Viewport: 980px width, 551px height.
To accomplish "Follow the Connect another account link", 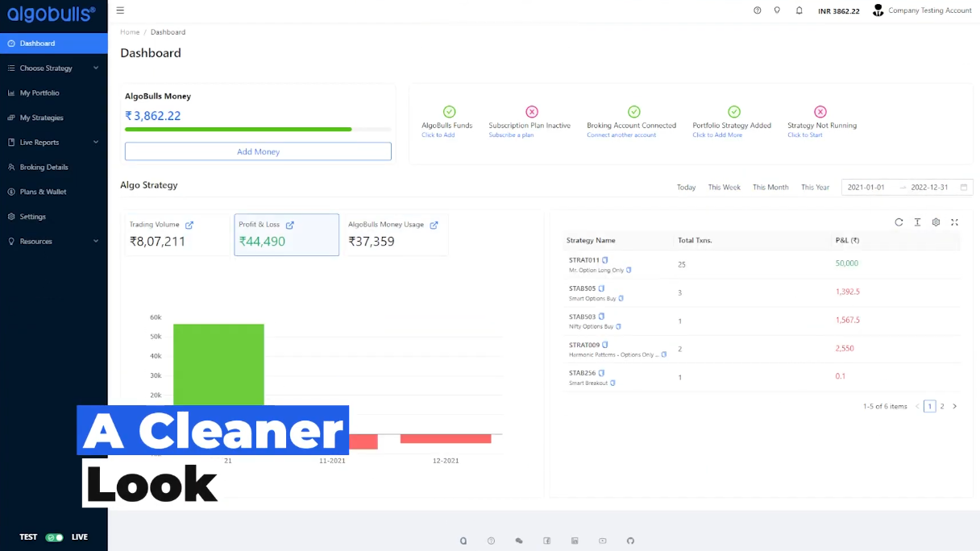I will click(621, 135).
